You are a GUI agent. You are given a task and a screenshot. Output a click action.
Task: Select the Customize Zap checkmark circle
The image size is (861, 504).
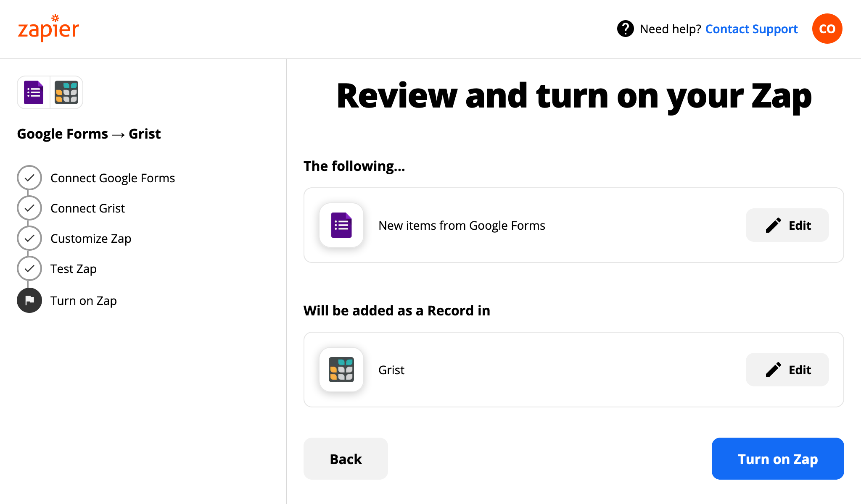coord(29,238)
